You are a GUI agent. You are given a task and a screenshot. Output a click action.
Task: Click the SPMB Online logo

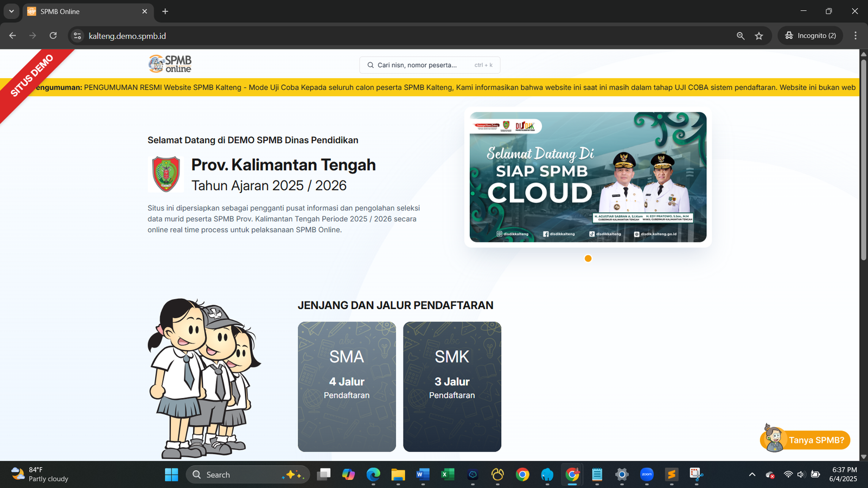click(x=170, y=64)
